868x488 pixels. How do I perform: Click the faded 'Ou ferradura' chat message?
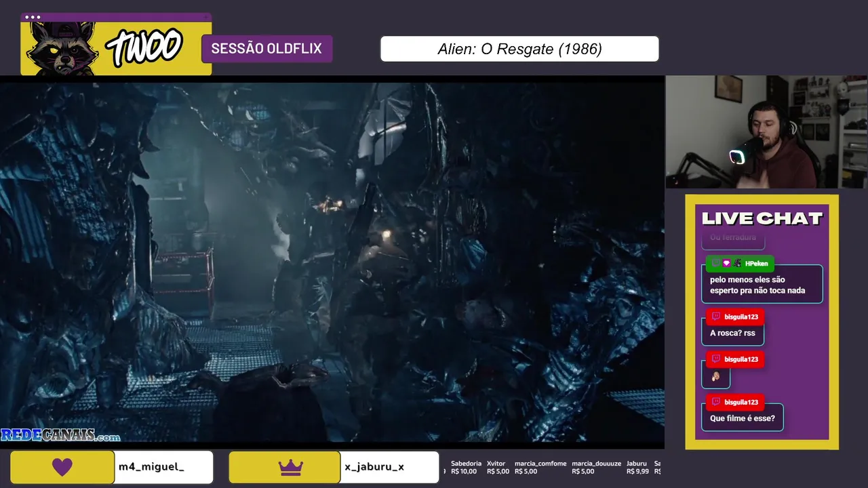coord(733,237)
